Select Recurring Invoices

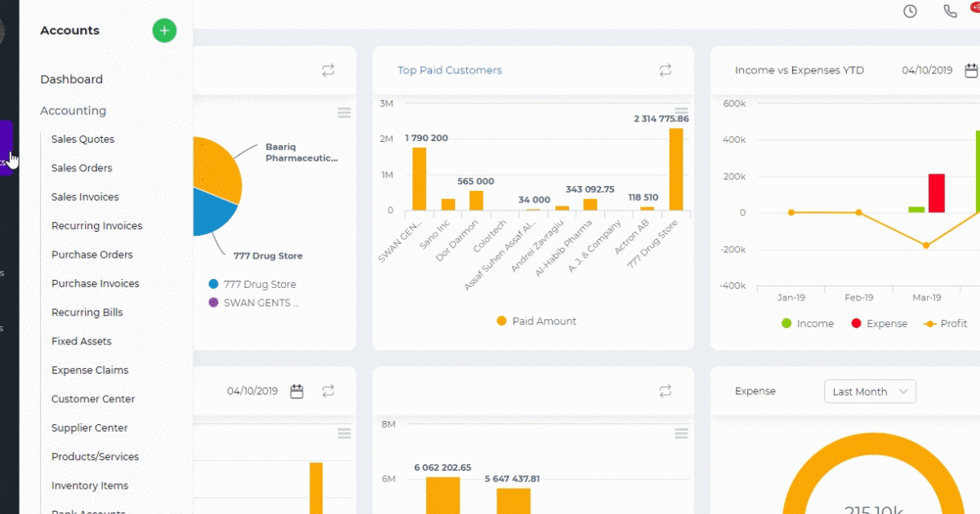(97, 226)
